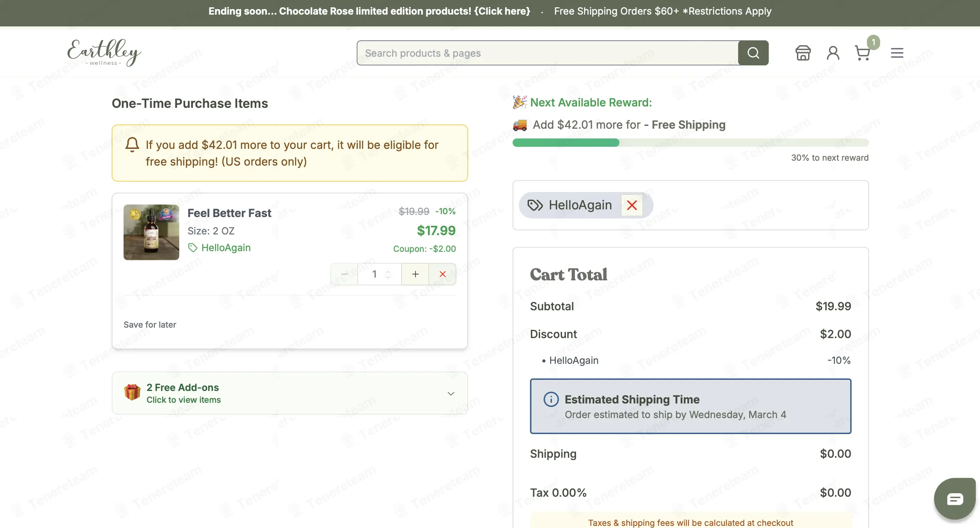Click the Free Shipping Orders $60+ banner text
The height and width of the screenshot is (528, 980).
663,11
